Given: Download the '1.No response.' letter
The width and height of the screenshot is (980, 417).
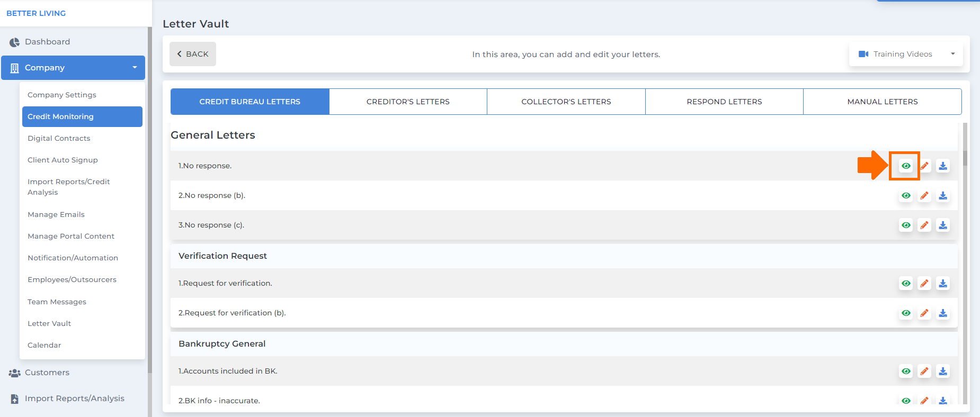Looking at the screenshot, I should 943,166.
